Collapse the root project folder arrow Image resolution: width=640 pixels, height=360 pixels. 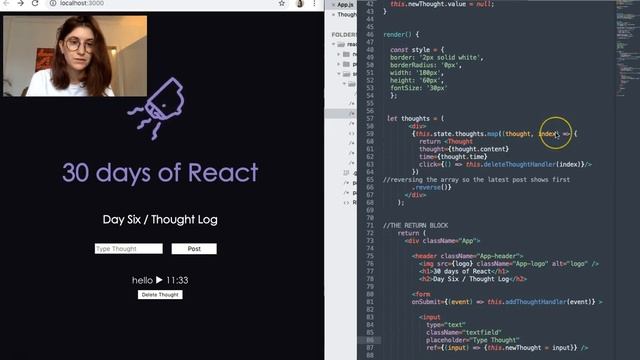point(333,44)
